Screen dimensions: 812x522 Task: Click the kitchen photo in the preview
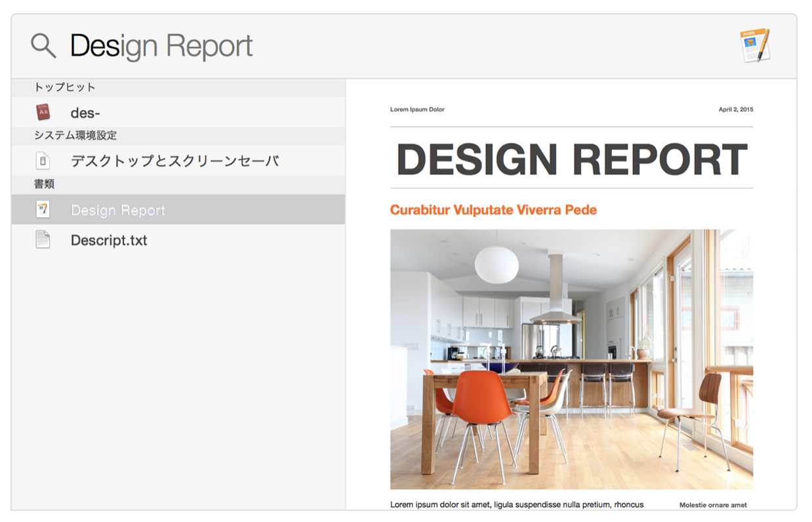point(571,359)
